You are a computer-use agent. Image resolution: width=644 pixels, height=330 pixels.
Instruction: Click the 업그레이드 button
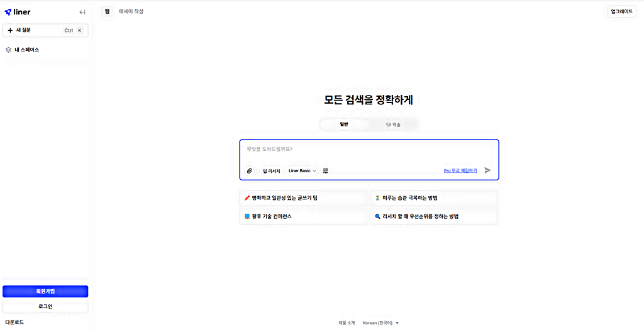(x=621, y=11)
